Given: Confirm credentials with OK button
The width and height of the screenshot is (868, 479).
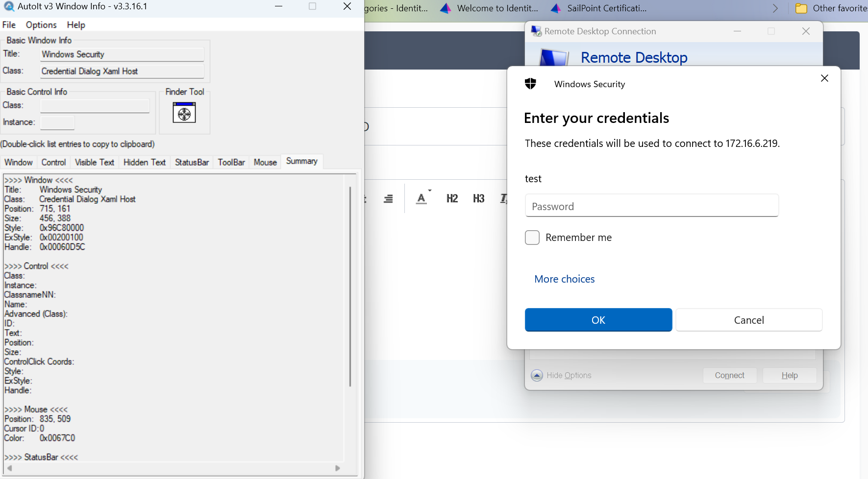Looking at the screenshot, I should 598,320.
